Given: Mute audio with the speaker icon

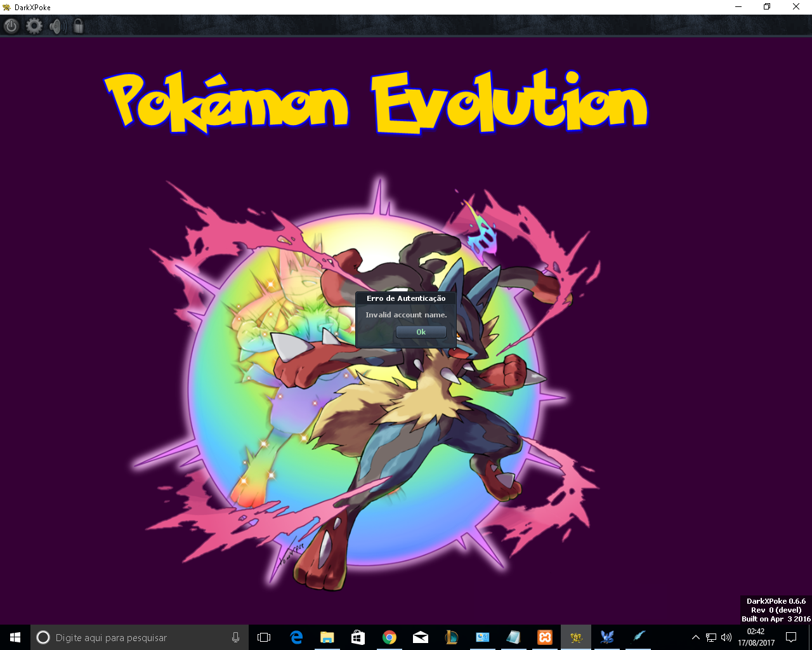Looking at the screenshot, I should pyautogui.click(x=58, y=26).
